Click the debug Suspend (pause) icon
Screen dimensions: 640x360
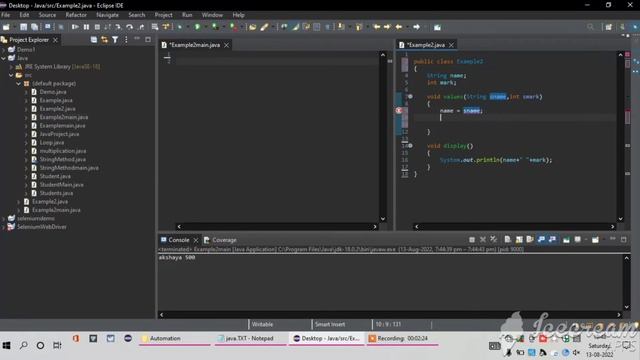click(x=86, y=27)
